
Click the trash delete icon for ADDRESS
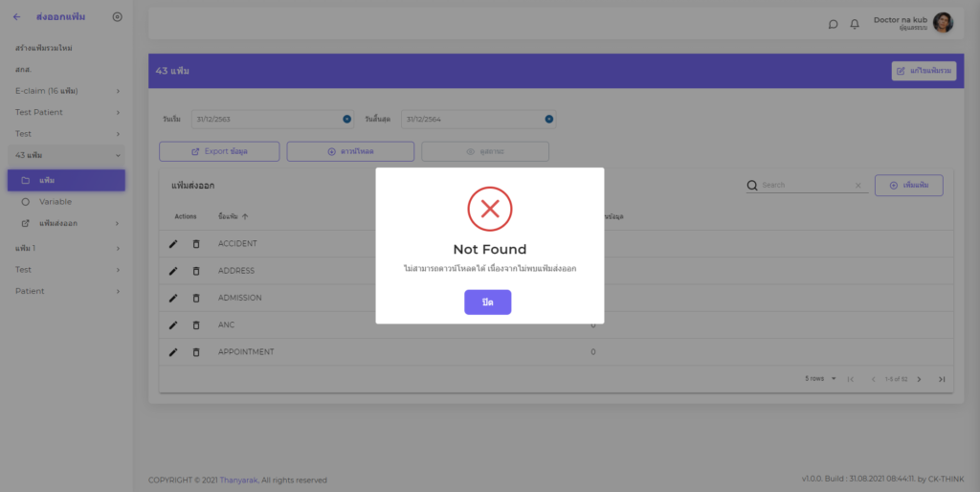(196, 271)
